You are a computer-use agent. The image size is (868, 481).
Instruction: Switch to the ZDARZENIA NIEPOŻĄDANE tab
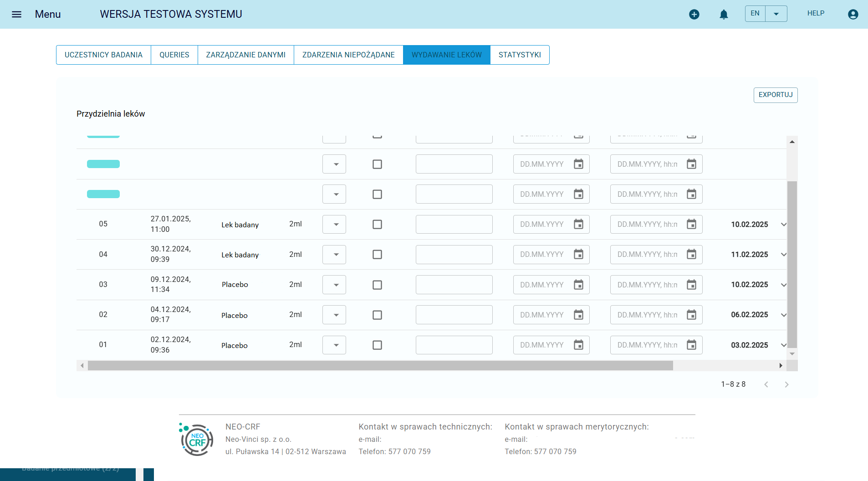click(x=348, y=55)
